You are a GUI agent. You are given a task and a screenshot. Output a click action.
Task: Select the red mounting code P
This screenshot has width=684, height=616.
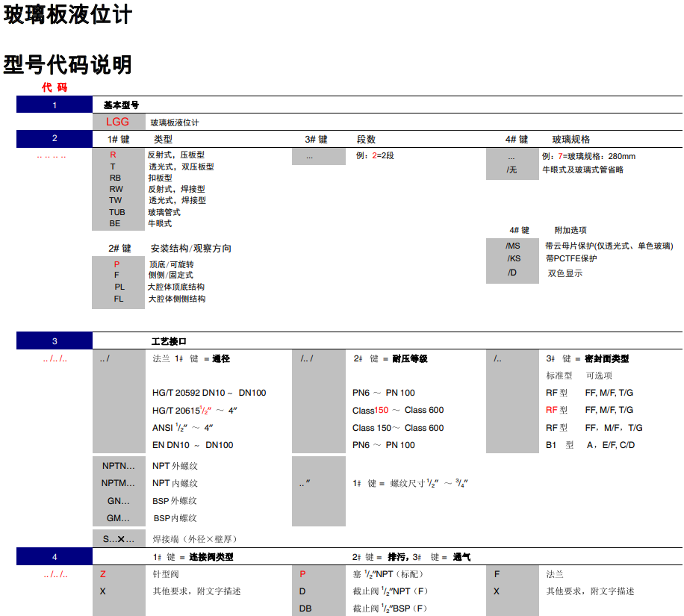click(x=116, y=264)
